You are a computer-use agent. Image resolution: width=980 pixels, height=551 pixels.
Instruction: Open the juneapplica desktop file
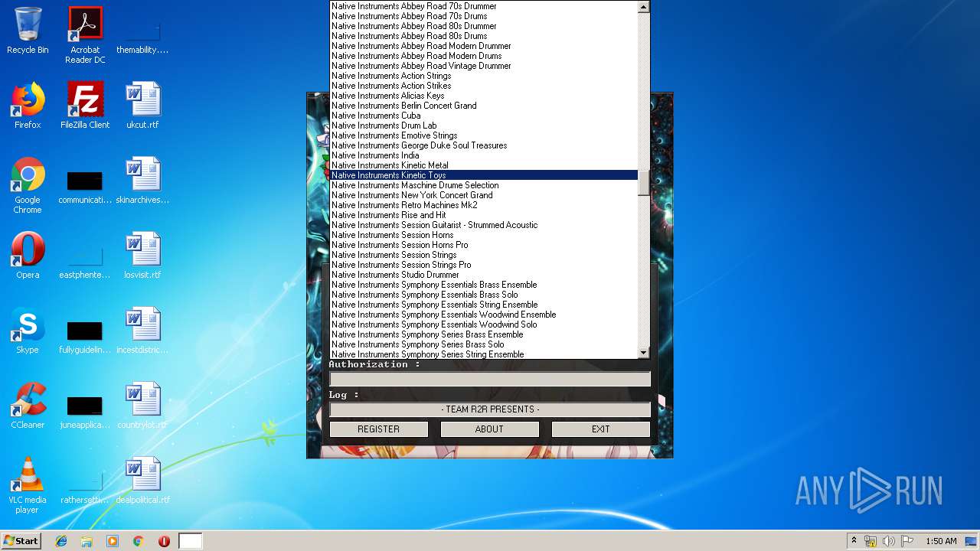click(85, 410)
